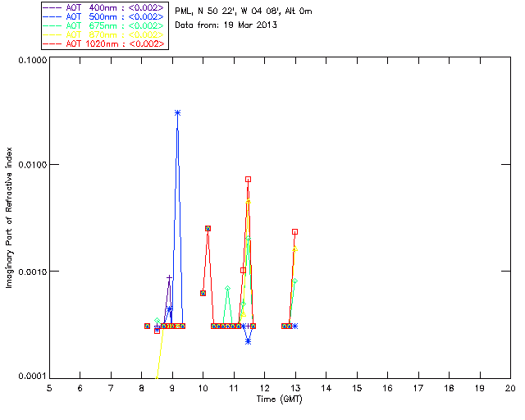The image size is (525, 420).
Task: Click the AOT 1020nm legend entry
Action: tap(104, 43)
